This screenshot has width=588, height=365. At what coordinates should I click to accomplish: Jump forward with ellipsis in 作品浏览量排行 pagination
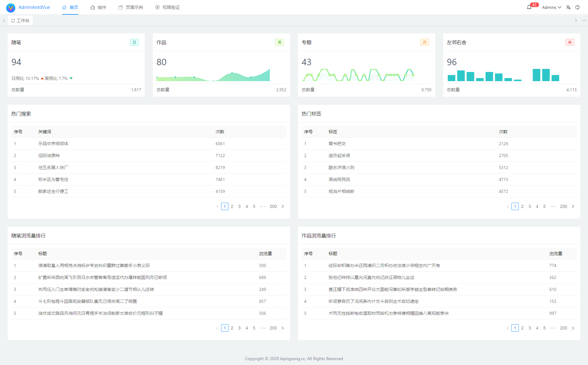[x=553, y=328]
